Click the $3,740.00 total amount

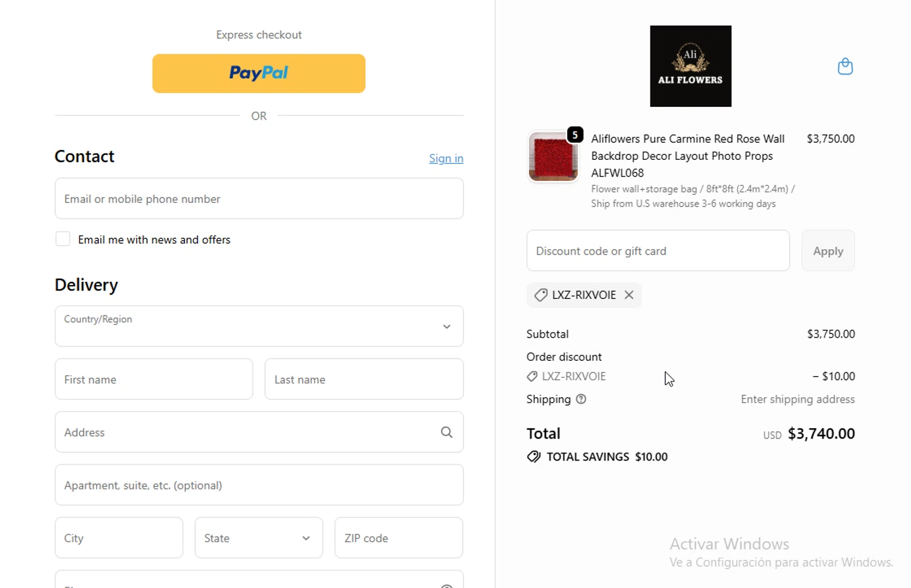point(821,434)
